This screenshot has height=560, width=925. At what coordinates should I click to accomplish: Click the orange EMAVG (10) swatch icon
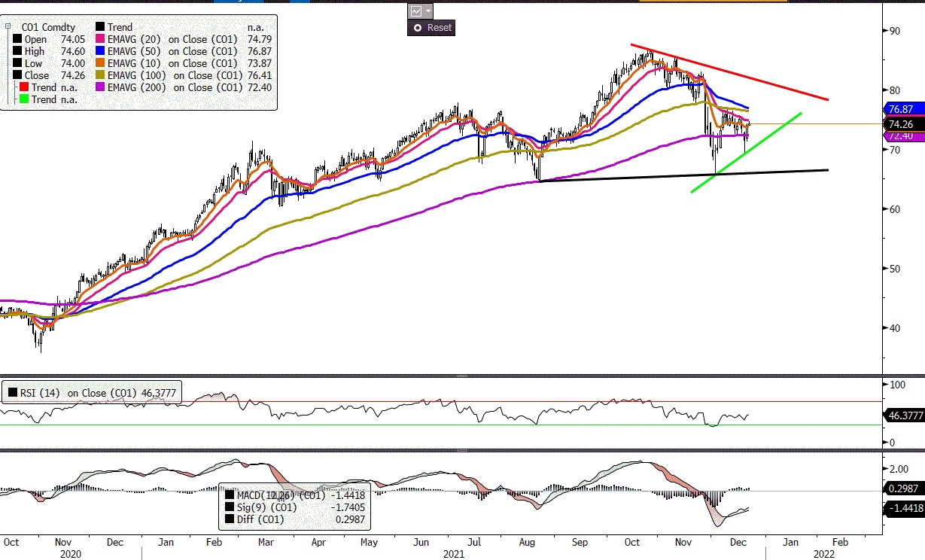[101, 63]
